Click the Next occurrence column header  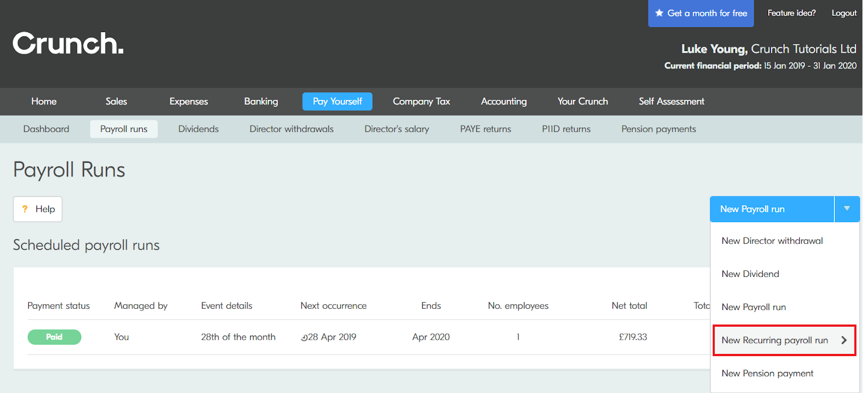[x=334, y=306]
